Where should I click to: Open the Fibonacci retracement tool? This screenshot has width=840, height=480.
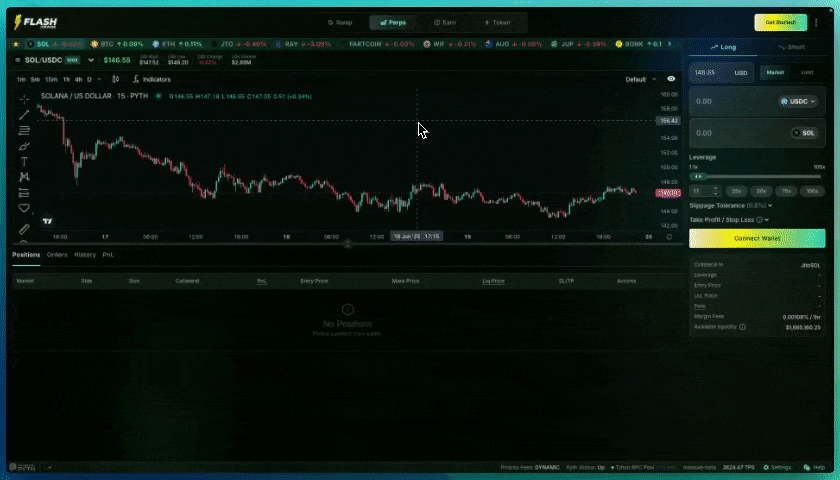pyautogui.click(x=25, y=130)
